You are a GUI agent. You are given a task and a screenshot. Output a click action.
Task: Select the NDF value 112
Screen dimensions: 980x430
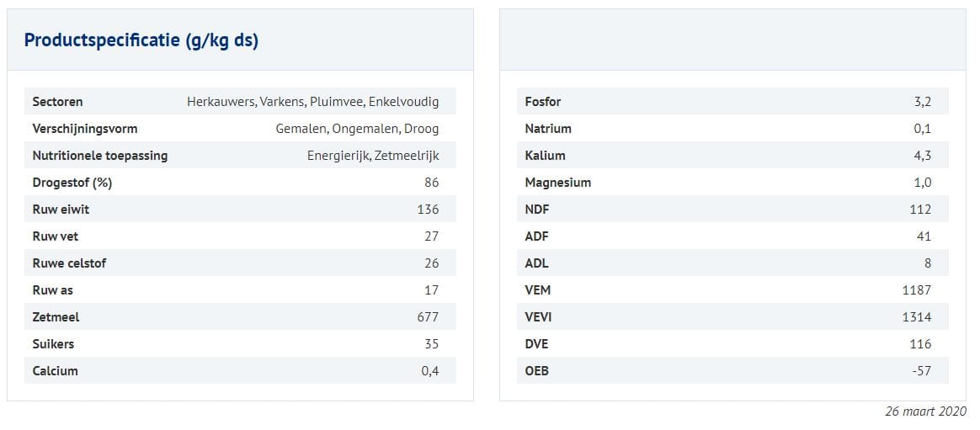point(920,210)
